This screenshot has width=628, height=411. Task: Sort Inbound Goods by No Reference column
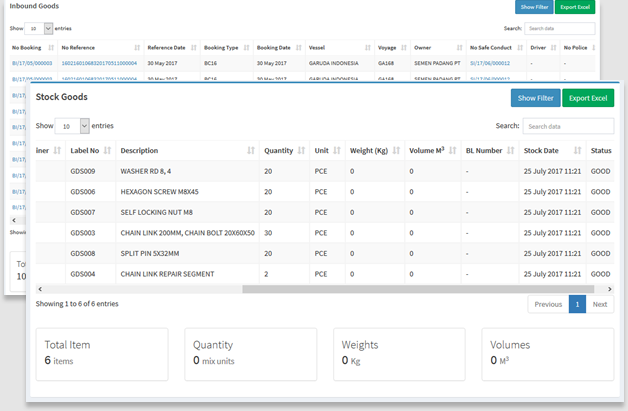(x=101, y=48)
